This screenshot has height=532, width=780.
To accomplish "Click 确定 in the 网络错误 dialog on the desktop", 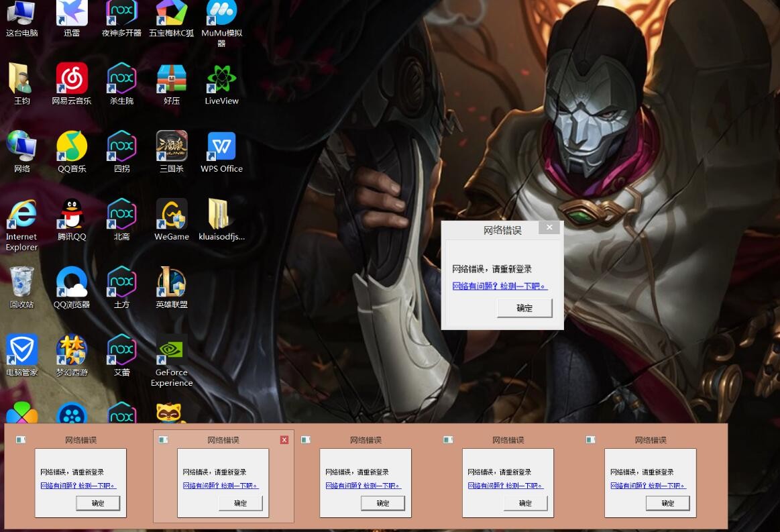I will click(x=524, y=308).
